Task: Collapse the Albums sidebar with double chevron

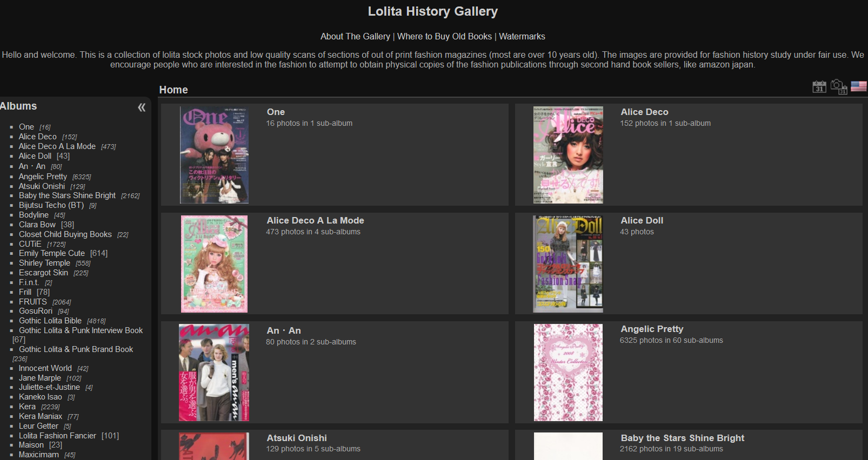Action: click(142, 107)
